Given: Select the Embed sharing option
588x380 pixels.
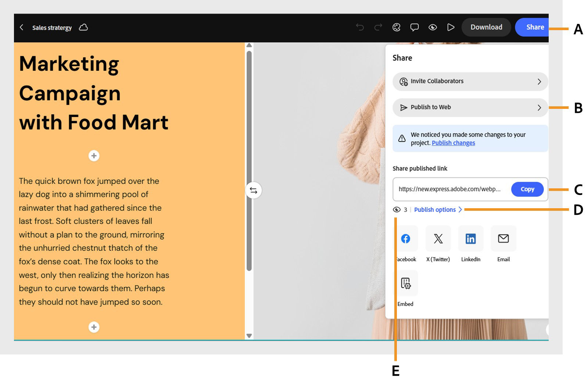Looking at the screenshot, I should click(406, 283).
